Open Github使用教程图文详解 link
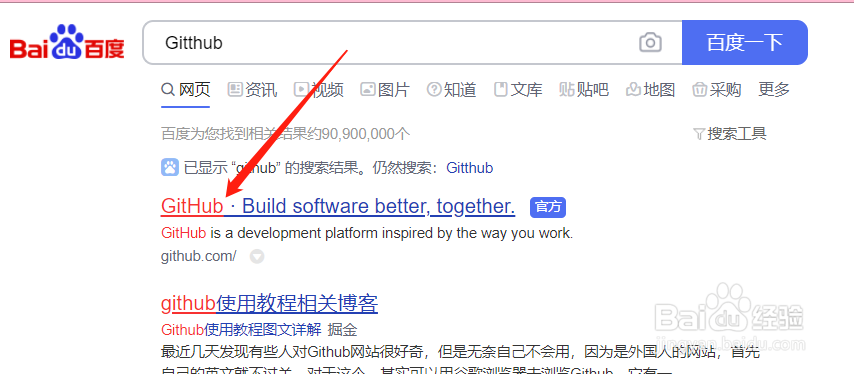Viewport: 854px width, 374px height. tap(241, 329)
